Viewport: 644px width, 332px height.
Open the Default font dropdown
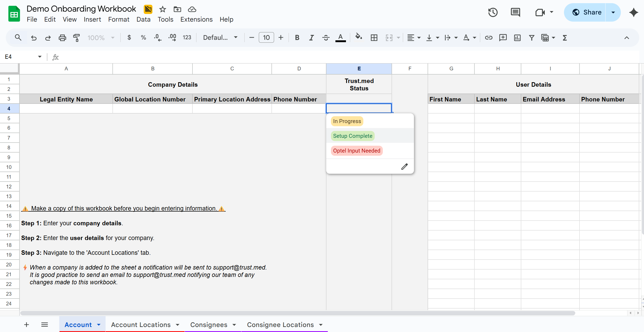(220, 38)
